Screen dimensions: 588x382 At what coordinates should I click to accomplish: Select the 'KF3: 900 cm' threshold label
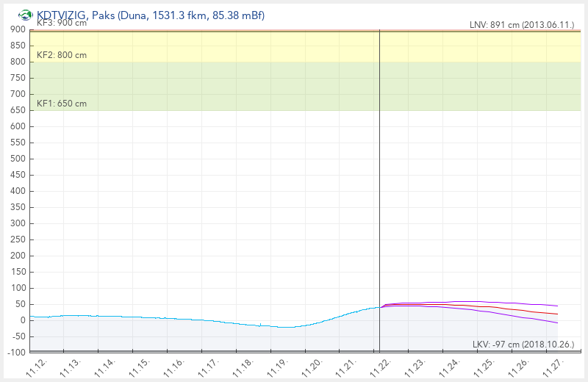coord(61,23)
